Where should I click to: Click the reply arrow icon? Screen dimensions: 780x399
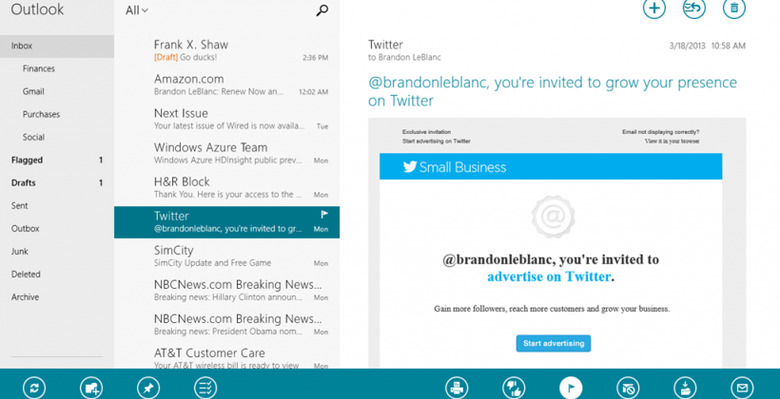(694, 8)
